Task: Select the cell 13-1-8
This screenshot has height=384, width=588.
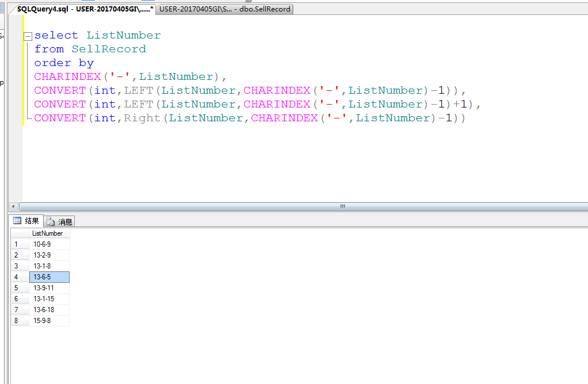Action: 49,266
